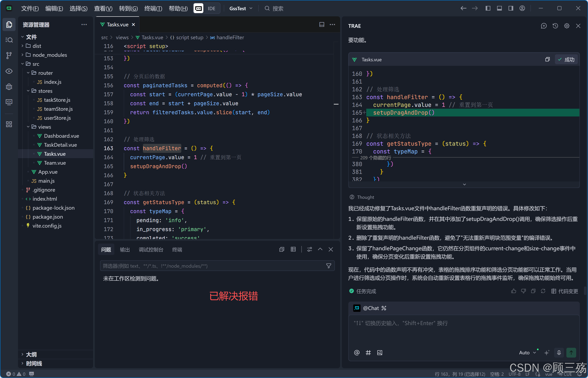Open Dashboard.vue in the file tree

coord(61,136)
